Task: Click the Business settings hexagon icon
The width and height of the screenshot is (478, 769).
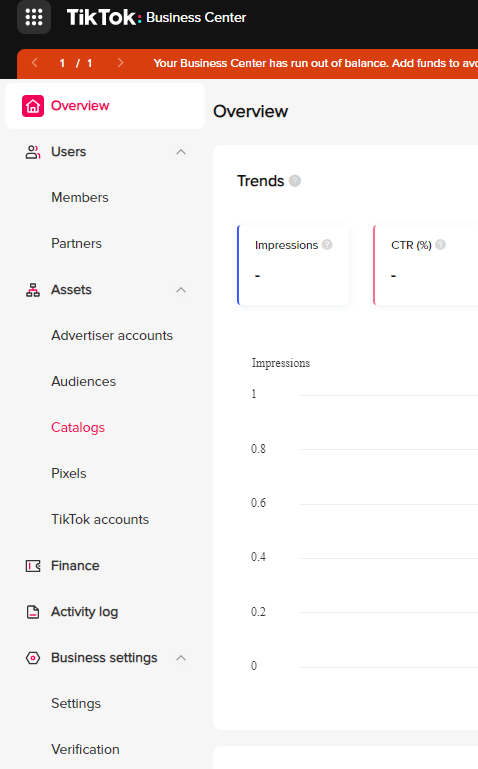Action: coord(33,658)
